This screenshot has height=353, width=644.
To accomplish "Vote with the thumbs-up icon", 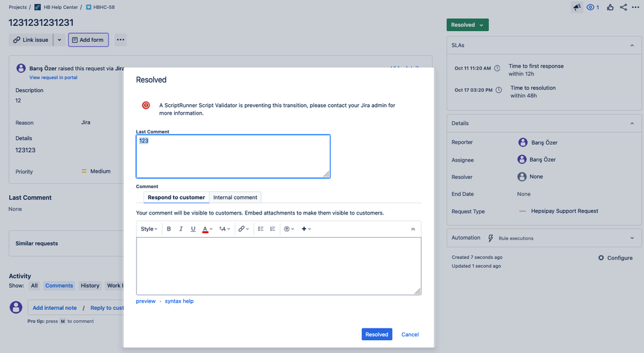I will [610, 7].
